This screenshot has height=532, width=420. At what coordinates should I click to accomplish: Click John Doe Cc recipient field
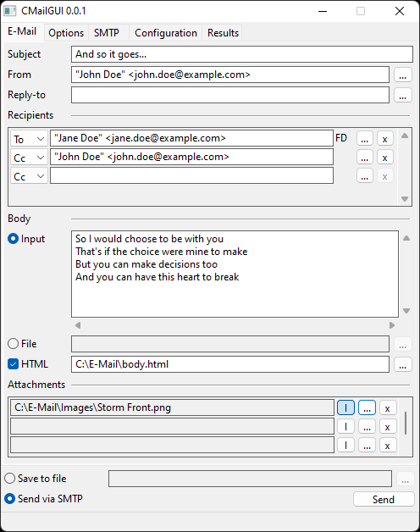[x=191, y=157]
